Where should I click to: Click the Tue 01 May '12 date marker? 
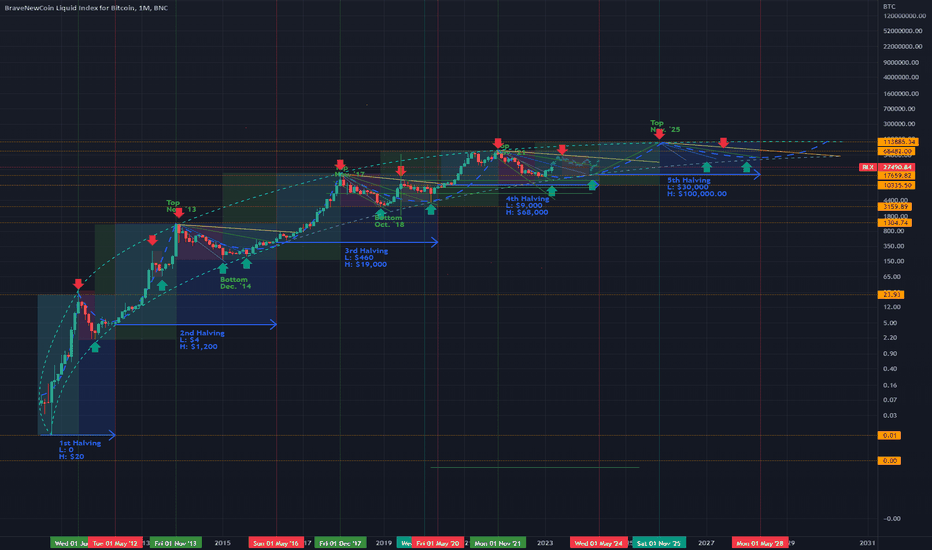click(115, 543)
